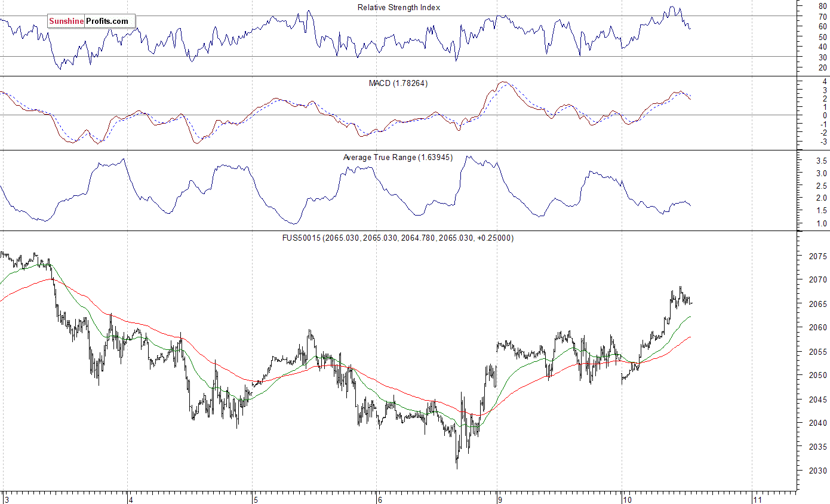
Task: Click the date label 6 on the time axis
Action: 379,499
